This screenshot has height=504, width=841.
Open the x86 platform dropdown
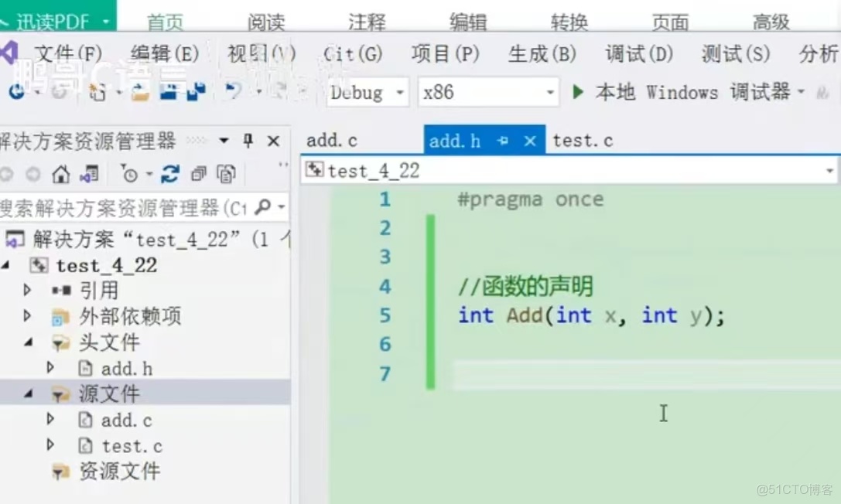point(549,92)
